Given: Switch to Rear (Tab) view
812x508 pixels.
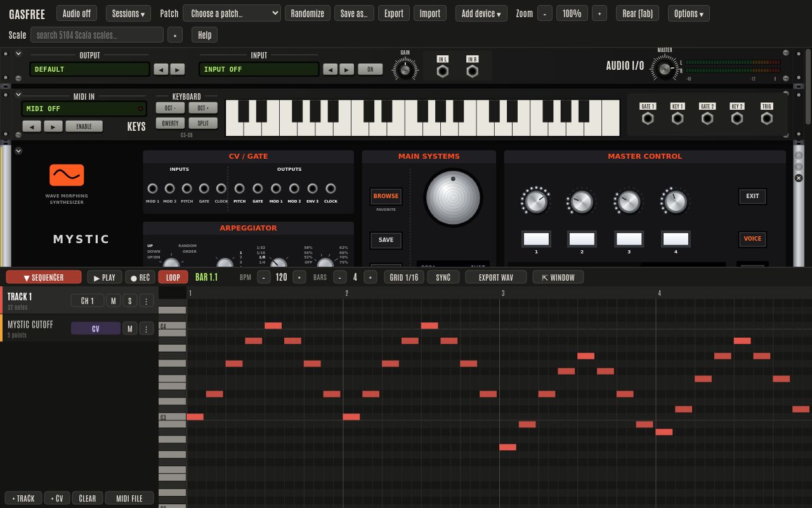Looking at the screenshot, I should tap(638, 13).
